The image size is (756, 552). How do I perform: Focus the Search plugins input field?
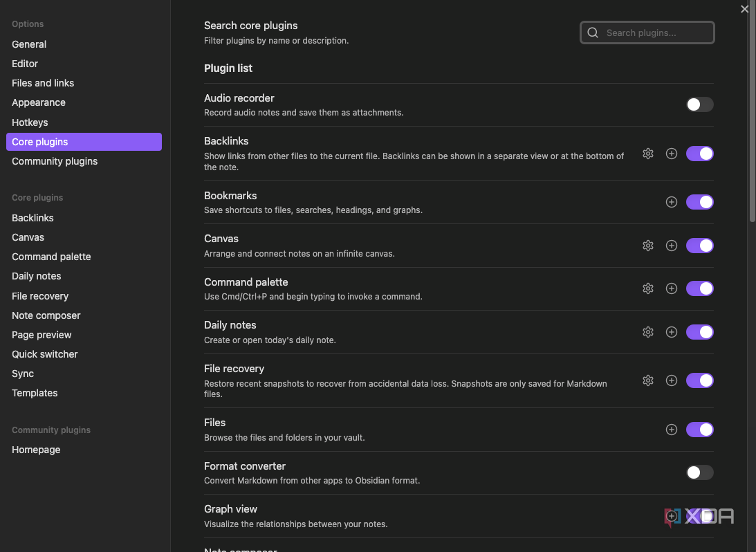647,33
